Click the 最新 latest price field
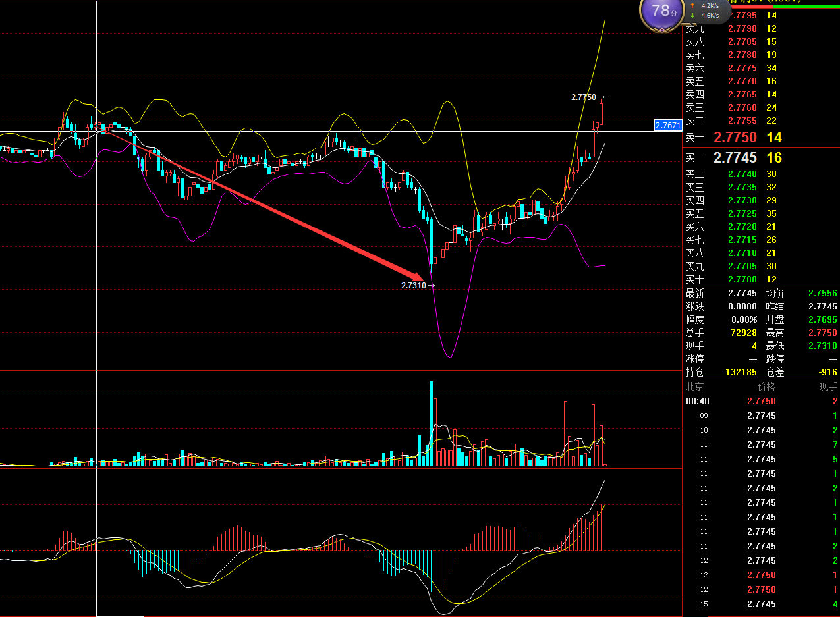This screenshot has height=617, width=840. click(721, 293)
